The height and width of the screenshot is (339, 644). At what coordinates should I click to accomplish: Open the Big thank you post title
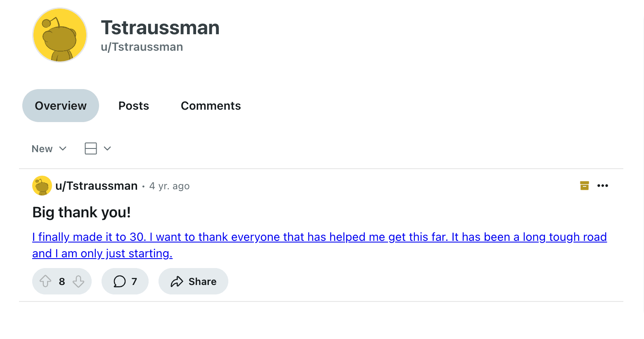coord(81,212)
